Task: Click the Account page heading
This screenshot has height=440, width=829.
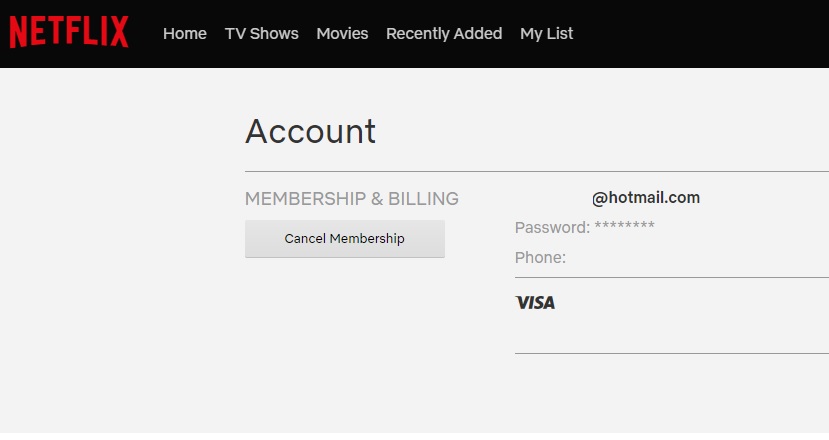Action: (310, 131)
